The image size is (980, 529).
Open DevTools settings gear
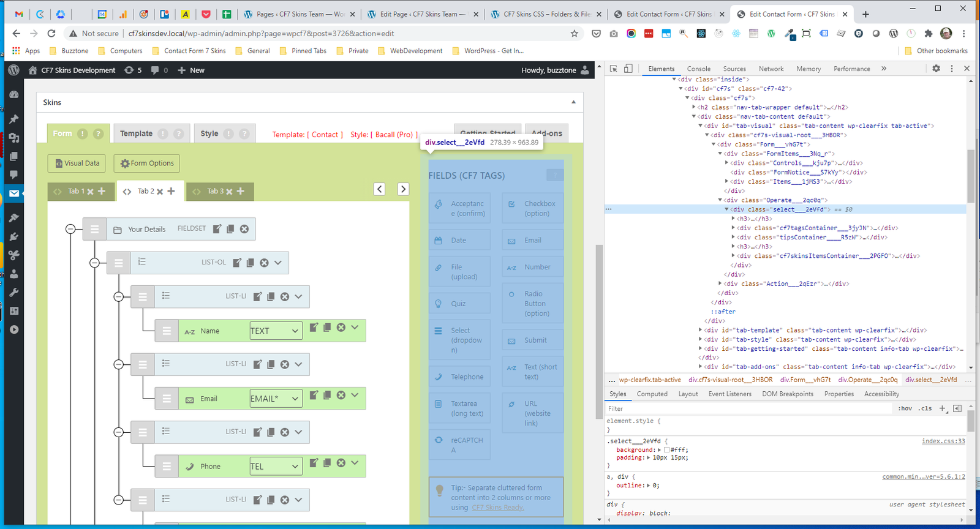(x=936, y=69)
